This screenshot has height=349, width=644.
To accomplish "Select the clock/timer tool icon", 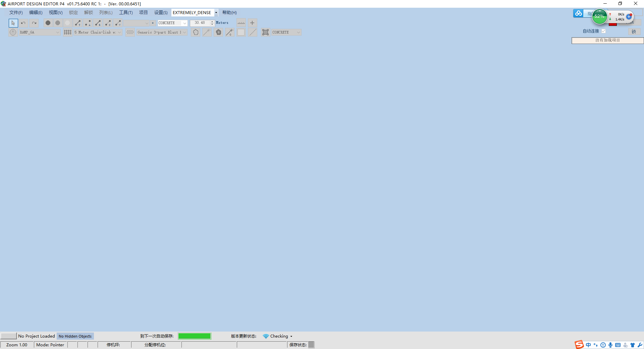I will [13, 32].
